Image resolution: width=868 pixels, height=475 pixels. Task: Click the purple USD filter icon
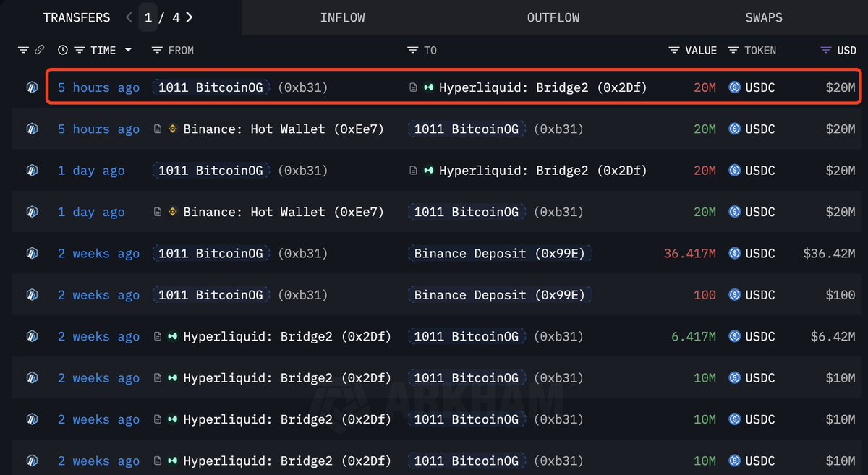coord(826,50)
